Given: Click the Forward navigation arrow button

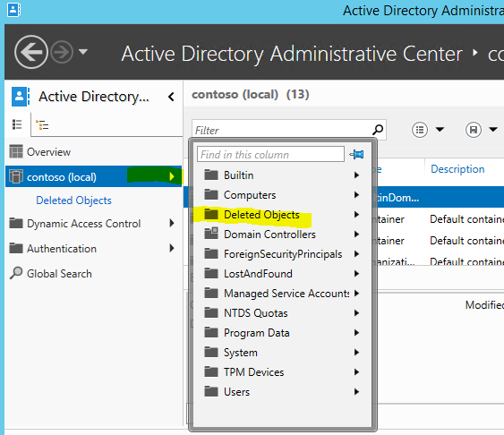Looking at the screenshot, I should 62,52.
